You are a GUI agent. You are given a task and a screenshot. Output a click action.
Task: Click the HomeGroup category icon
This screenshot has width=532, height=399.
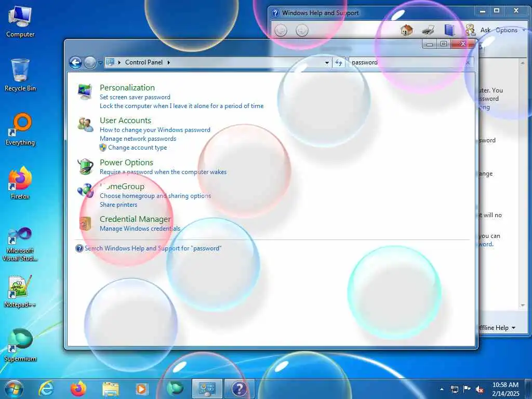[x=85, y=191]
